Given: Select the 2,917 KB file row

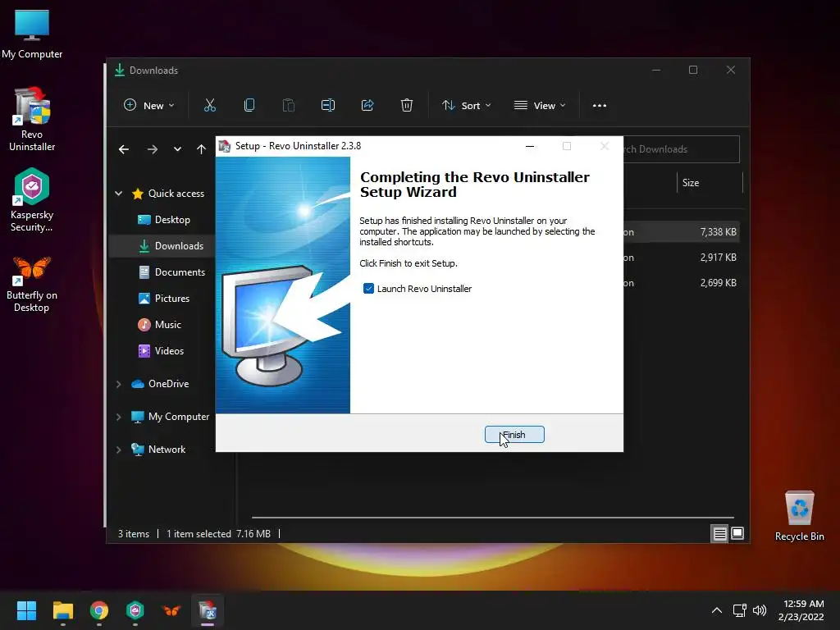Looking at the screenshot, I should pyautogui.click(x=682, y=258).
